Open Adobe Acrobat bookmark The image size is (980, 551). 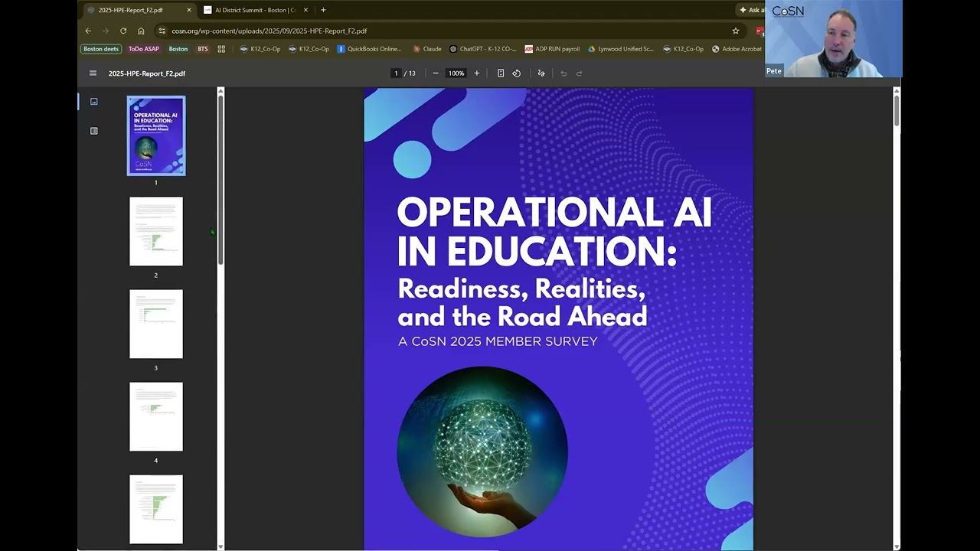737,49
